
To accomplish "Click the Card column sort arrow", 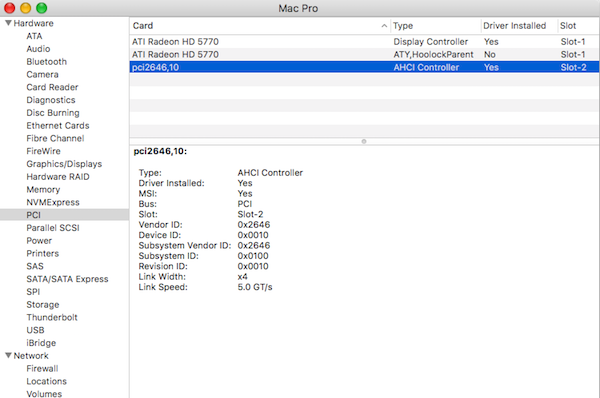I will pyautogui.click(x=384, y=26).
